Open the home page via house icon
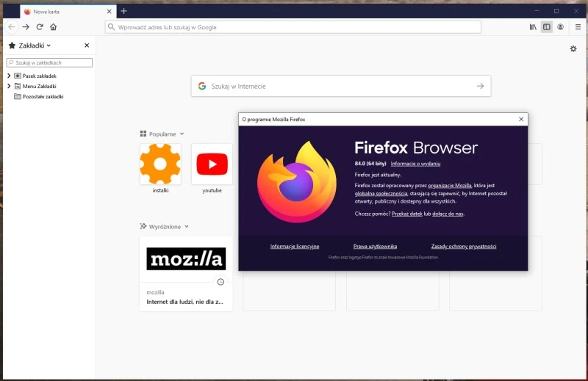588x381 pixels. pos(53,27)
